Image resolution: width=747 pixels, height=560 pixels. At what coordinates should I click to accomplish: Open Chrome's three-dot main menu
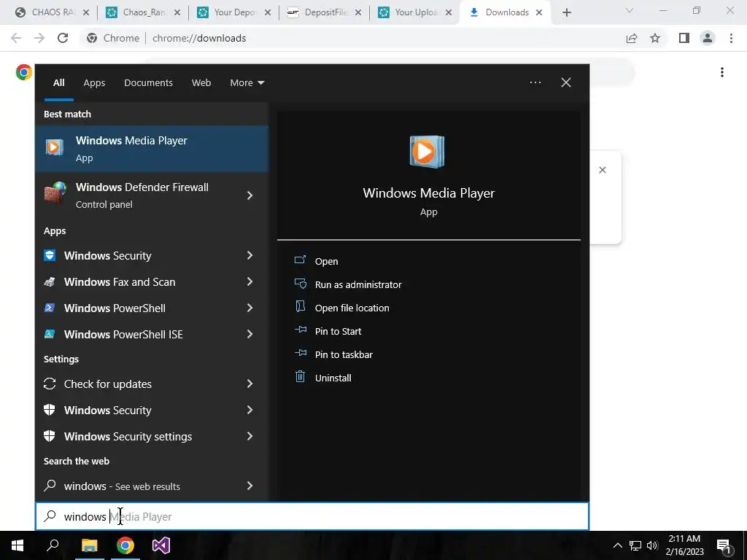(731, 38)
